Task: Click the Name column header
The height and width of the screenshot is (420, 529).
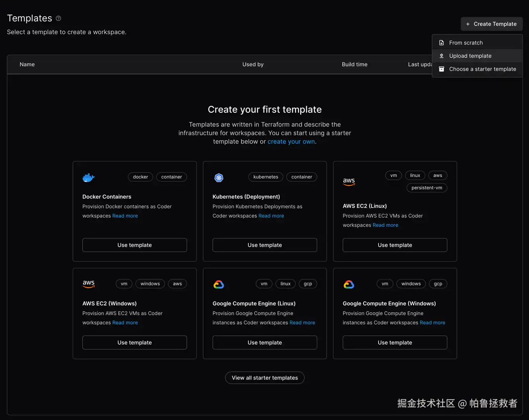Action: point(27,64)
